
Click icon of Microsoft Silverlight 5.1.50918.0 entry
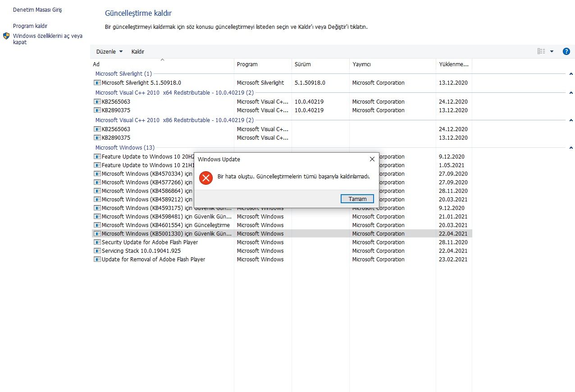[97, 83]
